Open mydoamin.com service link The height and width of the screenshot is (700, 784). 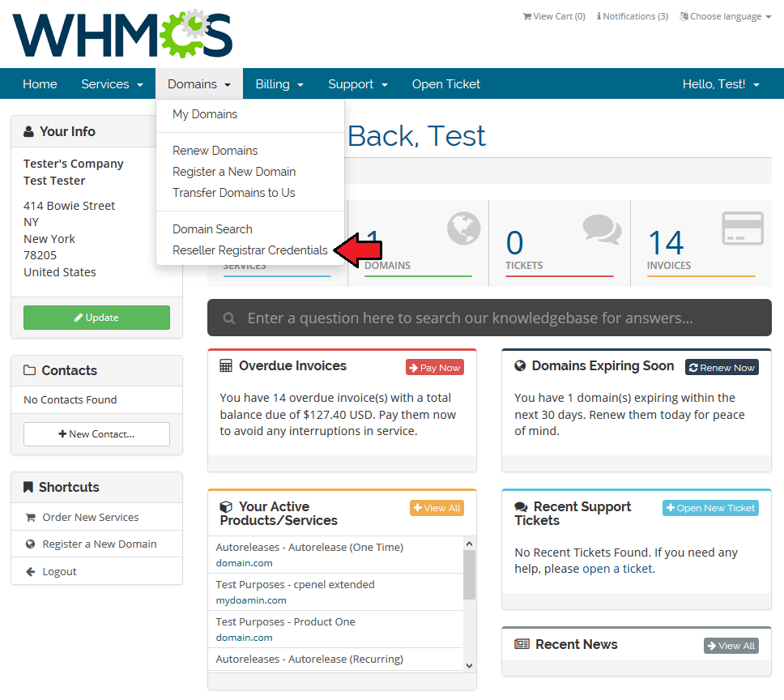(x=251, y=600)
